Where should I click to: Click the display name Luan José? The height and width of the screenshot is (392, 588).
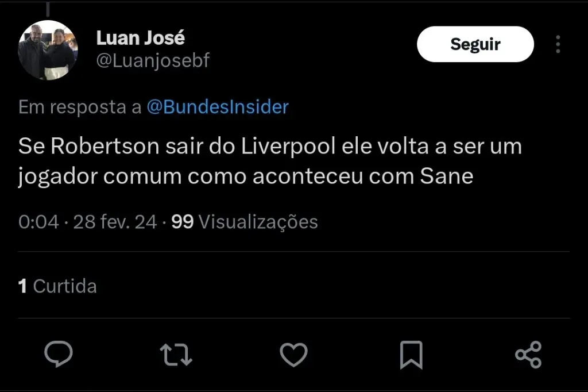[x=140, y=38]
